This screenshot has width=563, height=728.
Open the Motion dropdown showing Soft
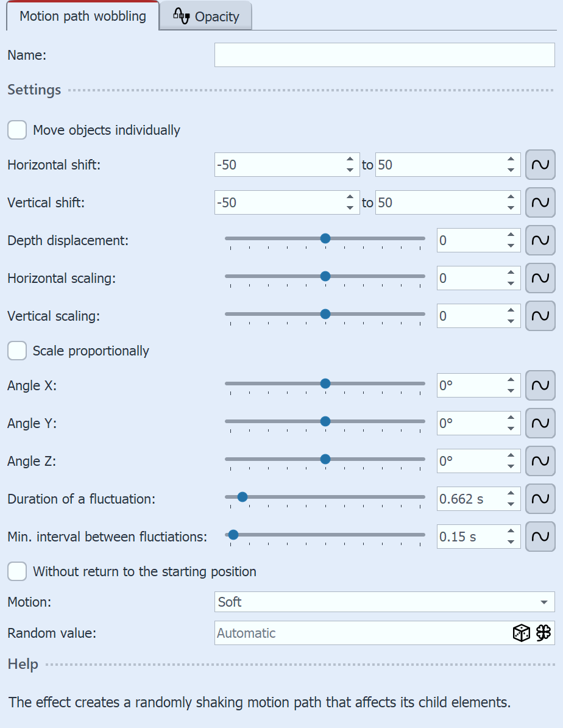384,602
